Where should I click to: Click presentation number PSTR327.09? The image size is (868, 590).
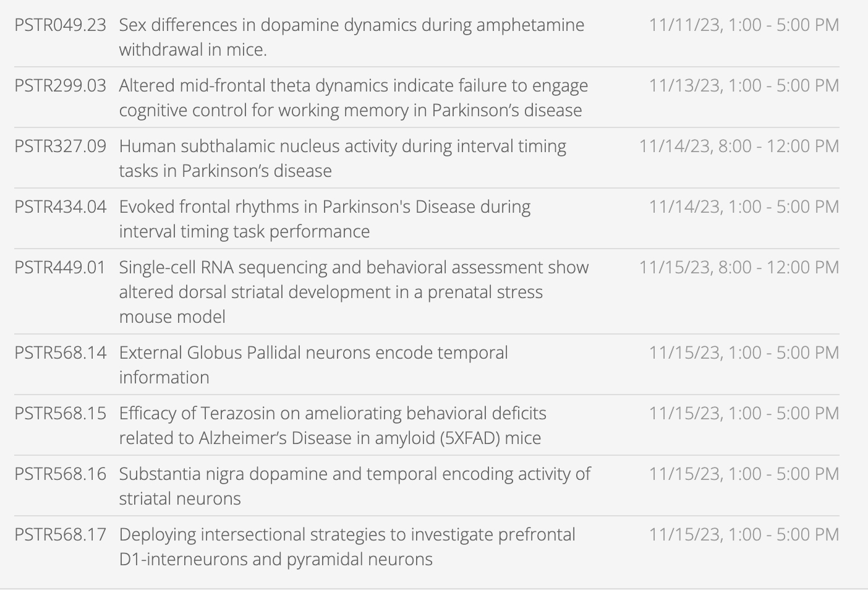click(60, 147)
